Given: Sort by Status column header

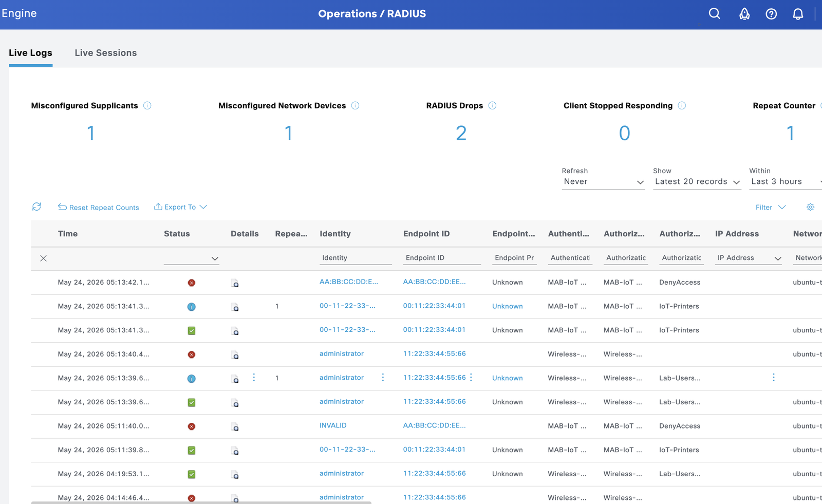Looking at the screenshot, I should point(177,234).
